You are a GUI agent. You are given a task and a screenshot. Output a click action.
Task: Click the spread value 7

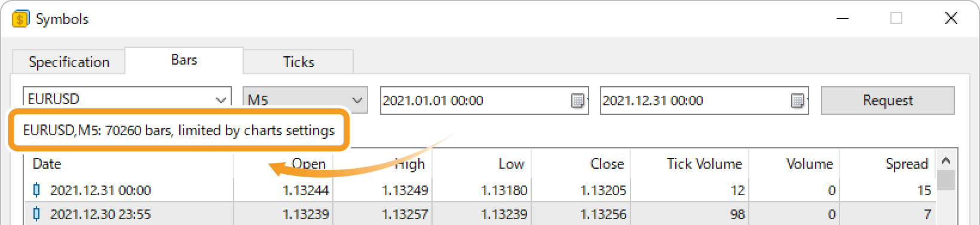coord(927,214)
